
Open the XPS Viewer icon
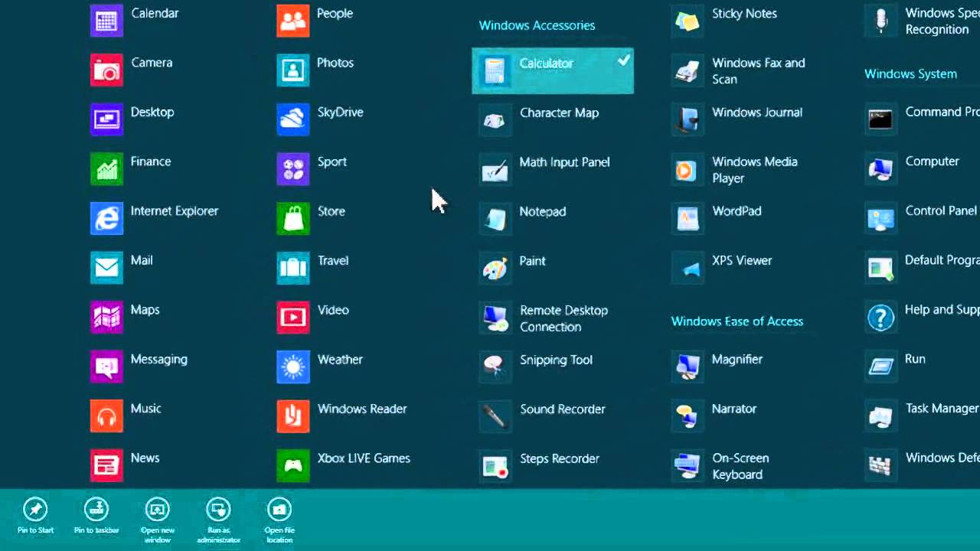click(687, 269)
